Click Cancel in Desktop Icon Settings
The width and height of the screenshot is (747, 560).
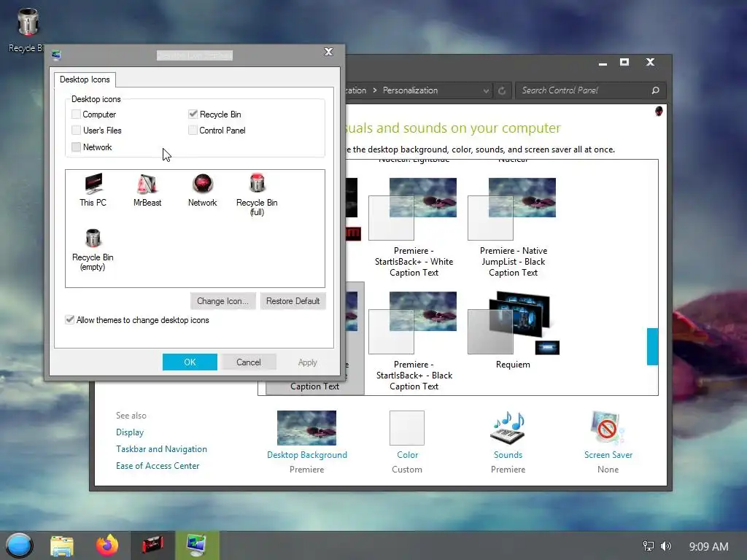pos(249,362)
